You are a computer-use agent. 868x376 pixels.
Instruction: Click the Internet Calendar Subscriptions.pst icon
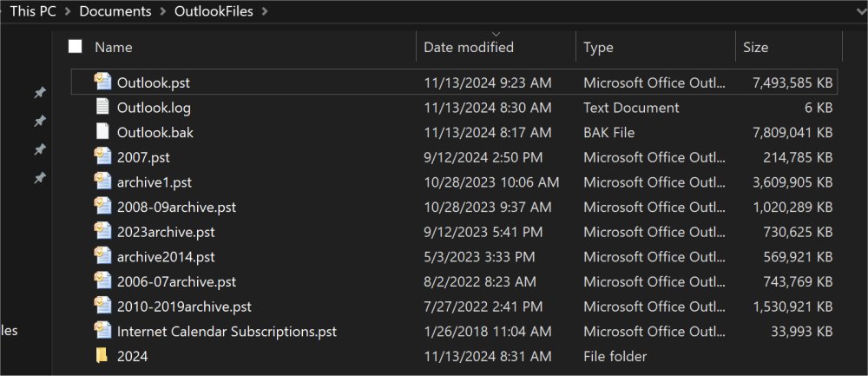pos(103,331)
